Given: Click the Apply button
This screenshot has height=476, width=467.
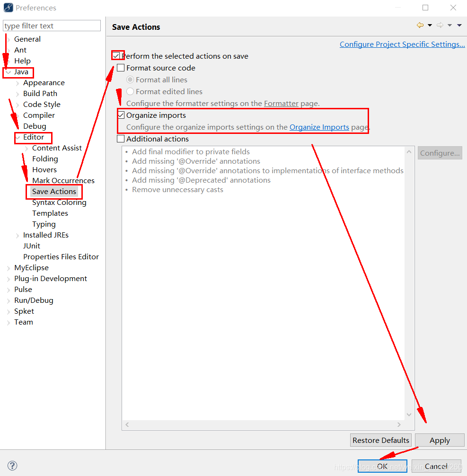Looking at the screenshot, I should [x=440, y=440].
